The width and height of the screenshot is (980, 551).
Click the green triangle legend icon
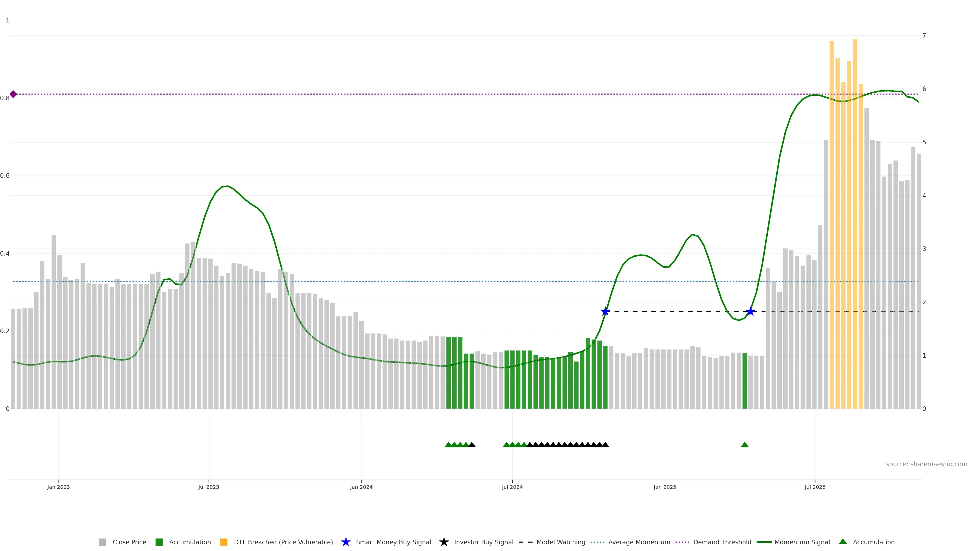(x=843, y=542)
